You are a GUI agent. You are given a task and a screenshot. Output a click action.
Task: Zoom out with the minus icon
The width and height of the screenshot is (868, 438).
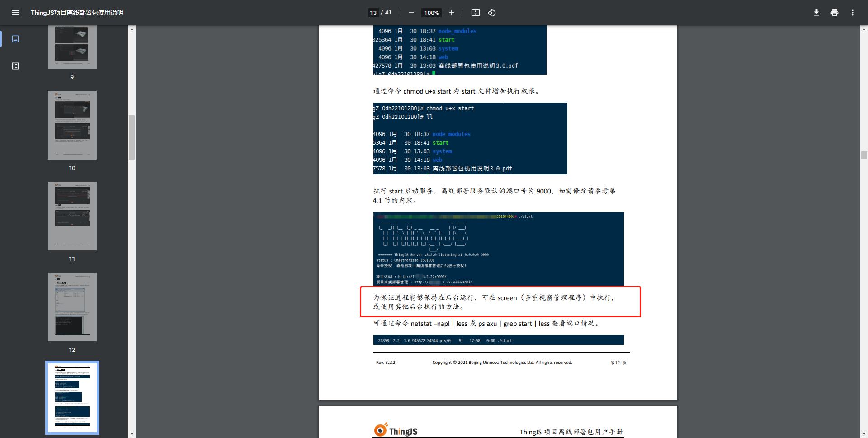click(x=411, y=13)
